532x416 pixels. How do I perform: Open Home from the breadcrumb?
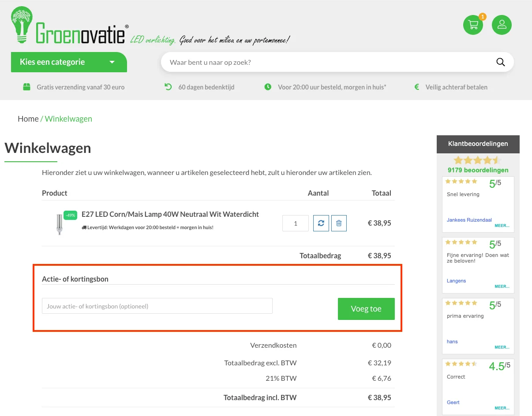coord(28,119)
